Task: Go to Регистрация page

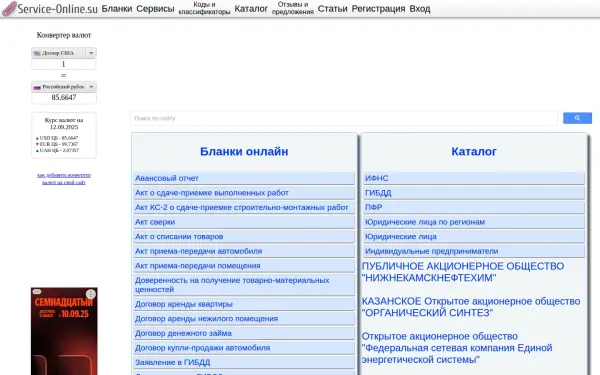Action: coord(378,8)
